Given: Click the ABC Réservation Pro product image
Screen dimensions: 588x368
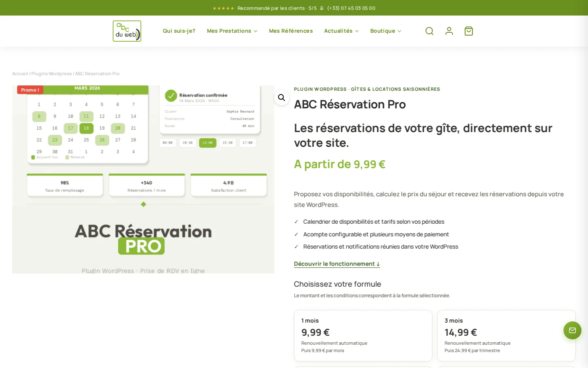Looking at the screenshot, I should coord(143,180).
